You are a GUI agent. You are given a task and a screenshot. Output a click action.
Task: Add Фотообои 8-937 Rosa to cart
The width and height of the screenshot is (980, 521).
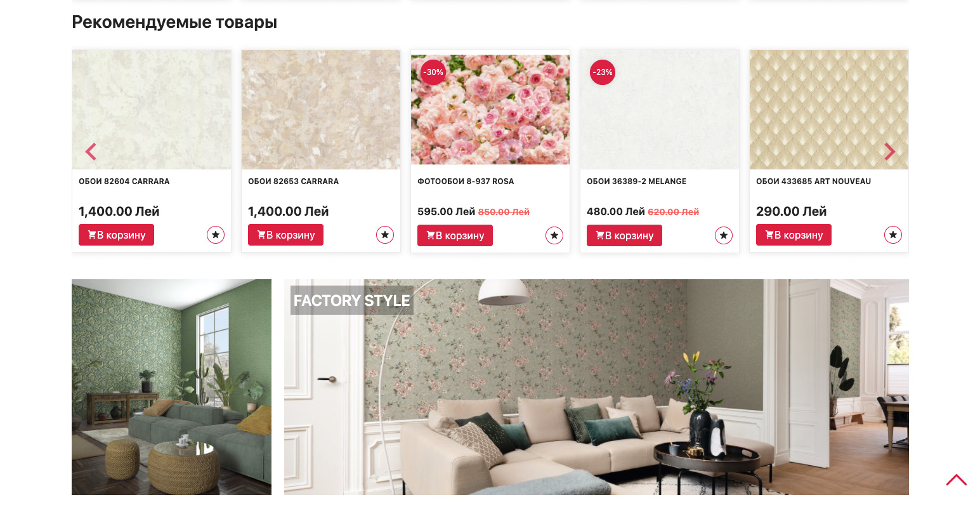pos(455,235)
